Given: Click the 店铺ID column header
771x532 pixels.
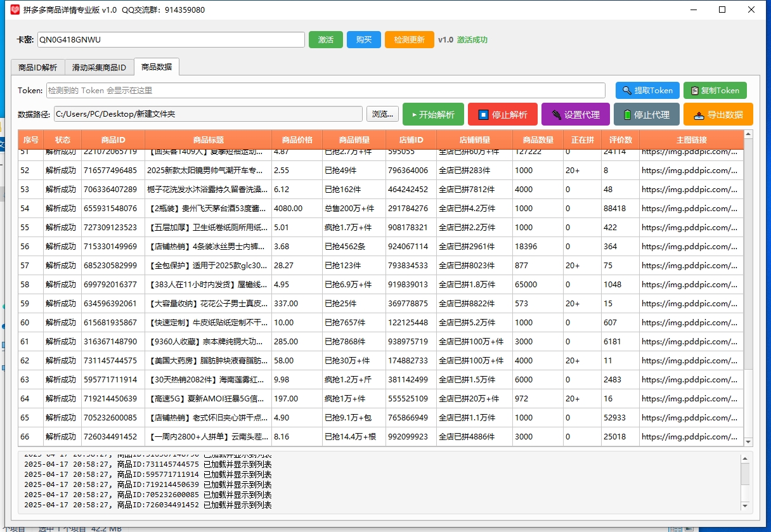Looking at the screenshot, I should 411,139.
